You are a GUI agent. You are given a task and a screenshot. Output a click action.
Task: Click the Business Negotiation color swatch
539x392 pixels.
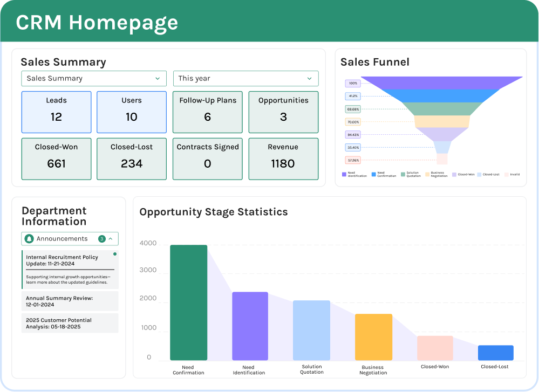428,174
